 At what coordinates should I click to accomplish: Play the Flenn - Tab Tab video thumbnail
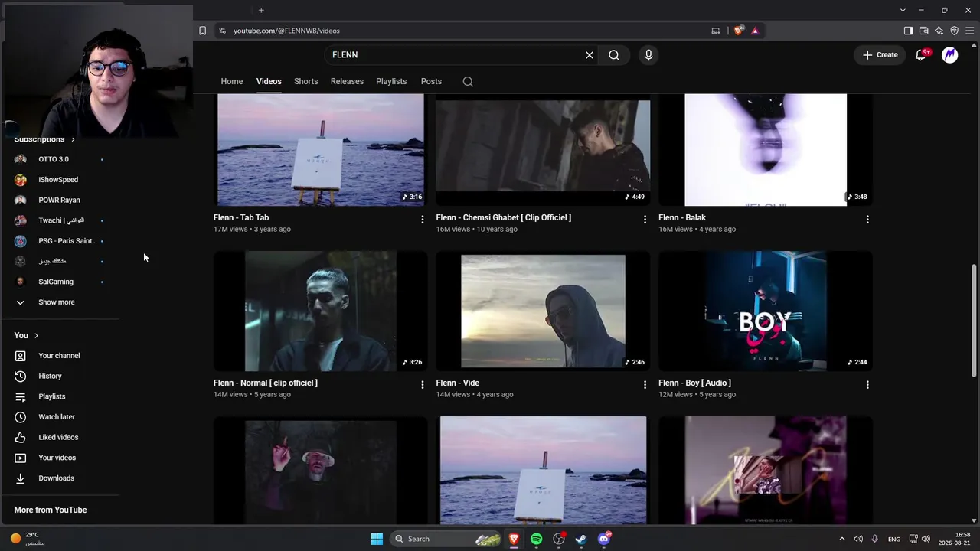tap(321, 150)
